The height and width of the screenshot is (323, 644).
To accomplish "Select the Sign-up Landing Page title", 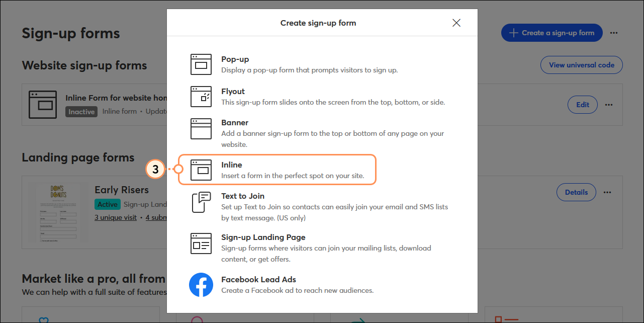I will pyautogui.click(x=263, y=237).
